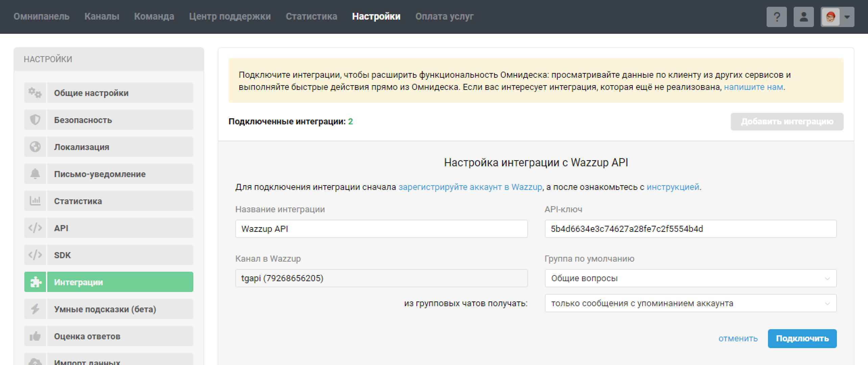Click the shield icon for Безопасность
This screenshot has height=365, width=868.
click(x=35, y=120)
